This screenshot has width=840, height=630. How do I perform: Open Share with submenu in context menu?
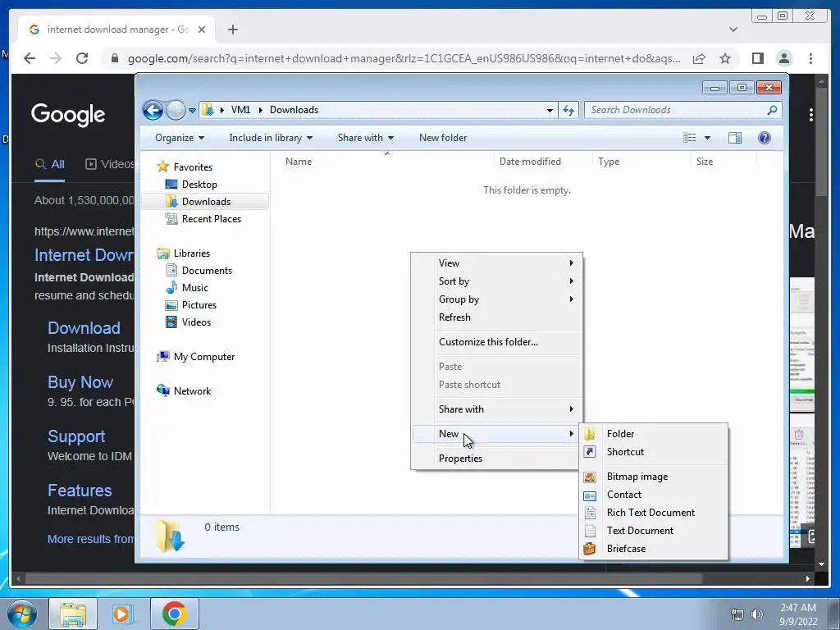[496, 409]
